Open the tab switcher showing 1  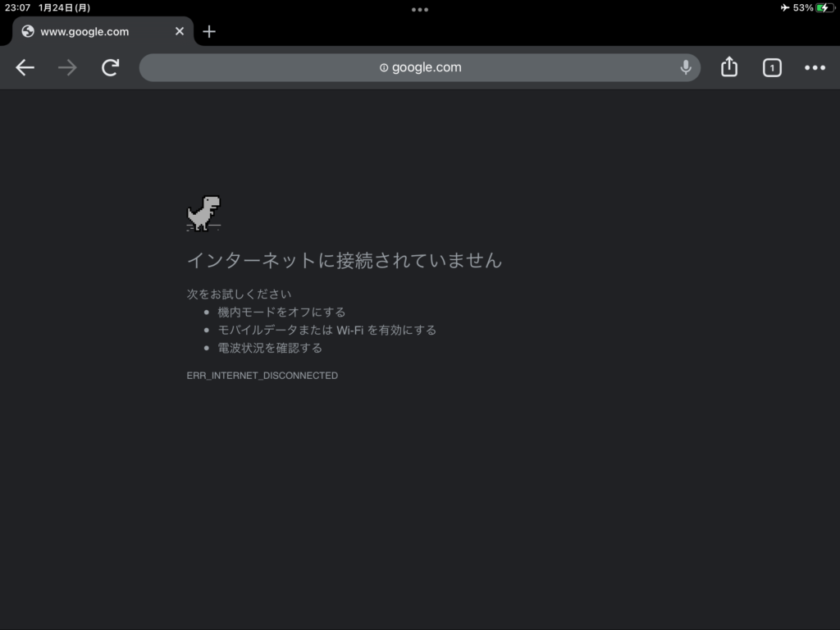[x=772, y=68]
